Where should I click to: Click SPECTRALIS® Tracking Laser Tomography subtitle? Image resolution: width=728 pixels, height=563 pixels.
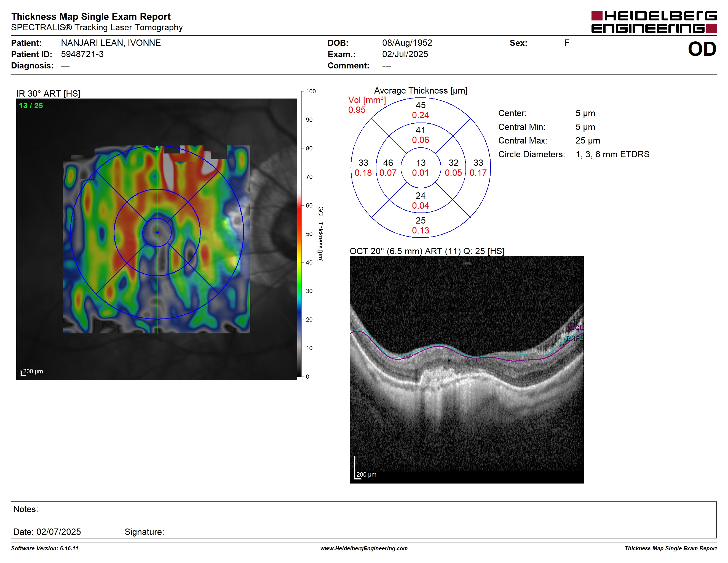click(97, 27)
